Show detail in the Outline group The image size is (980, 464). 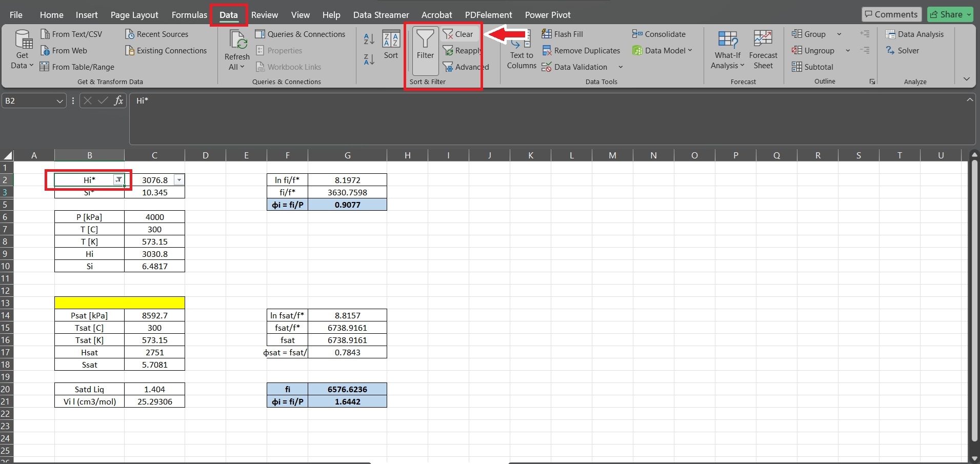[x=865, y=34]
